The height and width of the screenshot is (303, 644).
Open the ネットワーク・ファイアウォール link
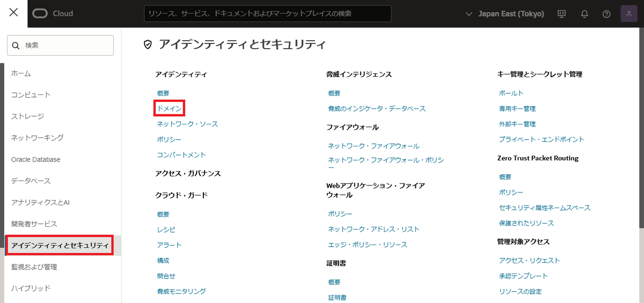374,146
